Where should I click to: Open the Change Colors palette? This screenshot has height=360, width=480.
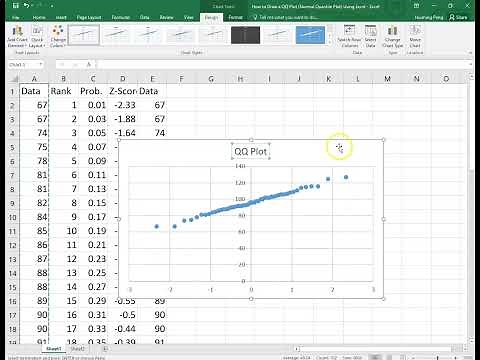(58, 37)
